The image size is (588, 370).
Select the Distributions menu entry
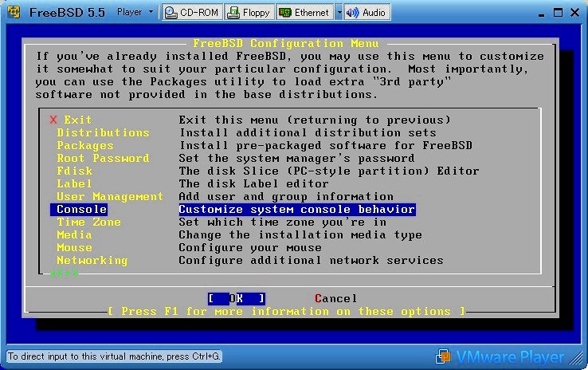tap(103, 132)
